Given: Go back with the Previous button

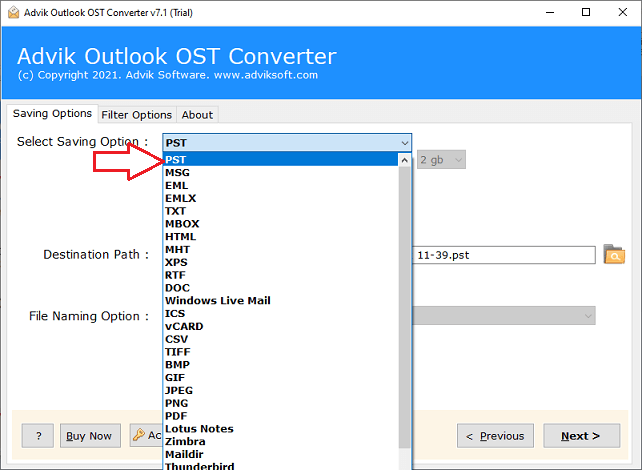Looking at the screenshot, I should 495,436.
